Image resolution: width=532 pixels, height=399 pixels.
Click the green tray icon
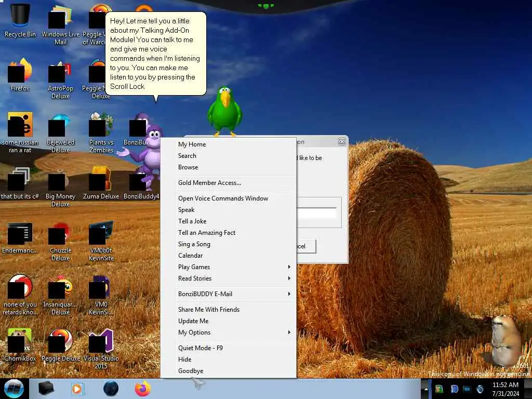(x=439, y=389)
